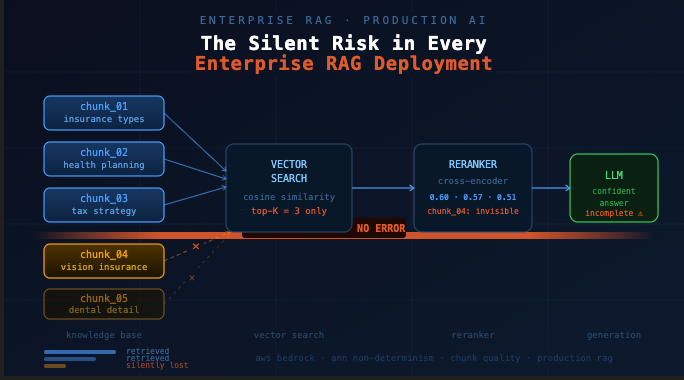Click the 'confident answer' text in LLM box
Image resolution: width=684 pixels, height=380 pixels.
614,197
